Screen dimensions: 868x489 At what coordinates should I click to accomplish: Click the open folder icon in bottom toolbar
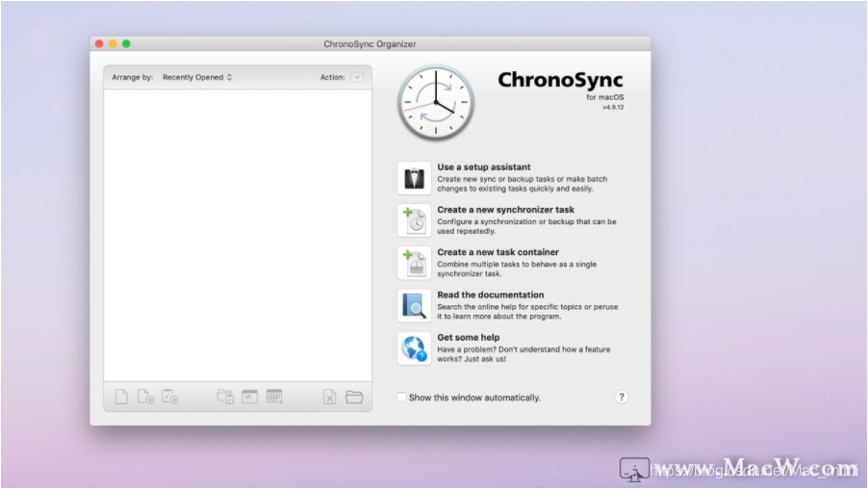[x=354, y=397]
